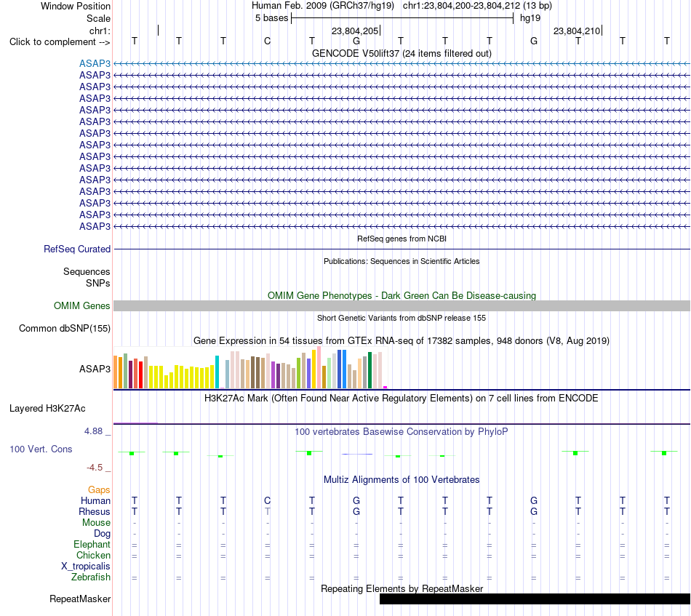Click the C base in the reference sequence row

tap(267, 41)
